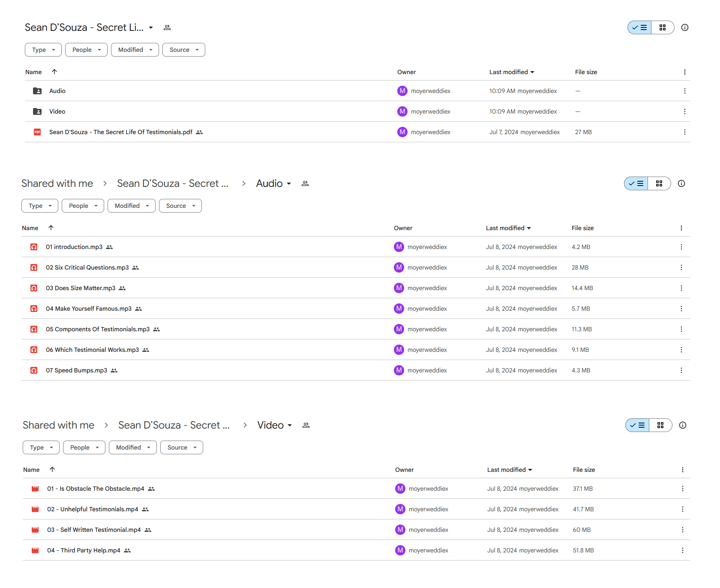720x588 pixels.
Task: Open more actions for 05 Components Of Testimonials.mp3
Action: (x=681, y=329)
